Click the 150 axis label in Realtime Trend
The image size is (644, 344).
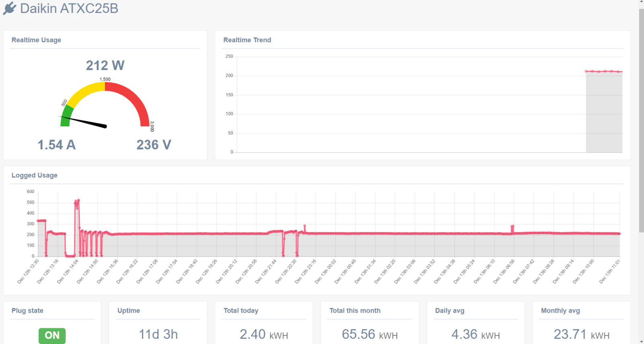[x=229, y=95]
